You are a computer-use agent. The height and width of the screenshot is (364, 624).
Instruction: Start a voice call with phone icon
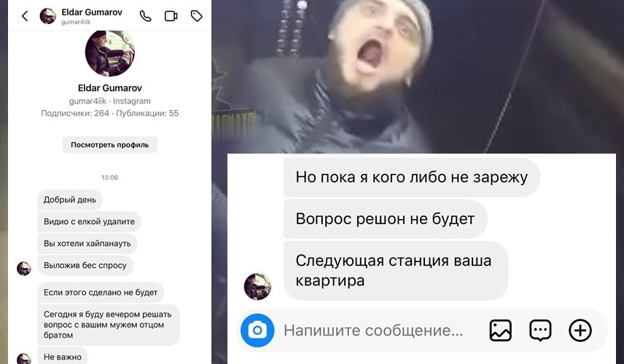click(145, 16)
